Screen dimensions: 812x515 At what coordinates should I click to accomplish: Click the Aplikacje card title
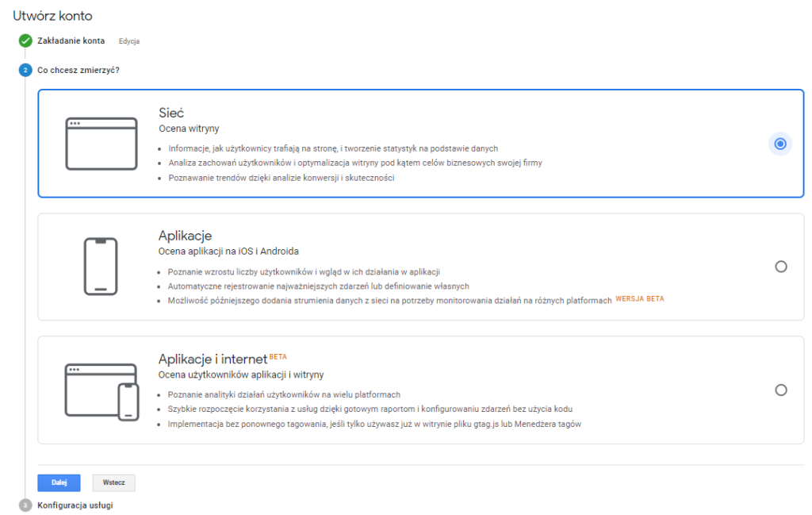185,236
